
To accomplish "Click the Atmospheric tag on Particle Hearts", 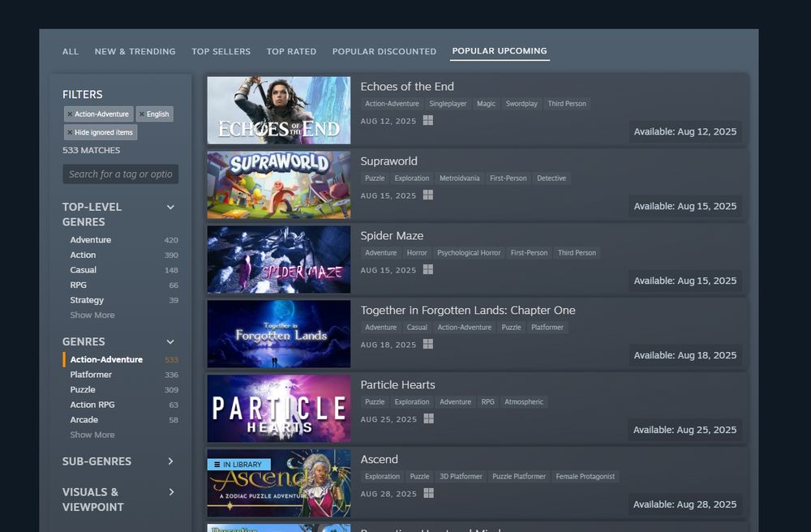I will coord(524,401).
